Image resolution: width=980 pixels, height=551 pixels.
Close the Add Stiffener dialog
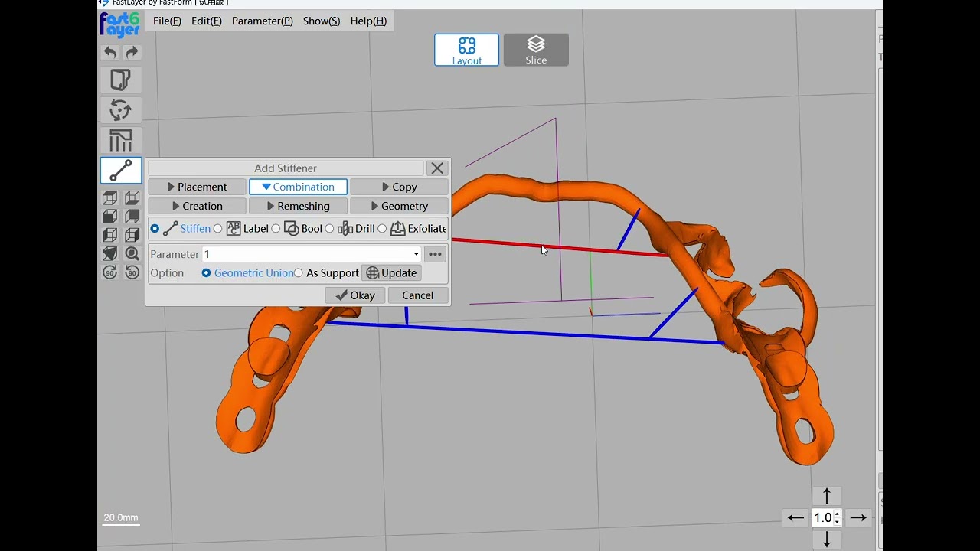pos(437,168)
